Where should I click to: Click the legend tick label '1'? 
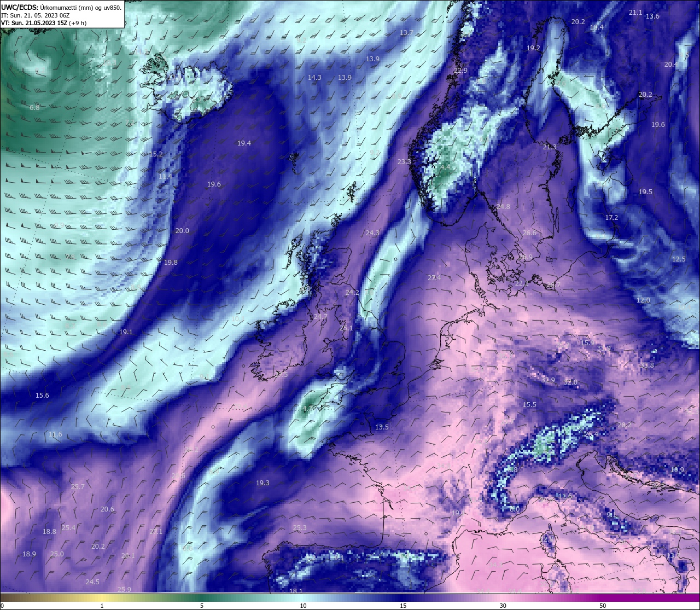(102, 606)
